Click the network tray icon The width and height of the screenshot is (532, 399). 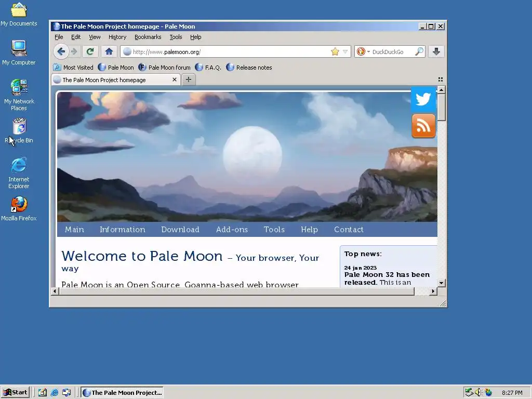(x=469, y=392)
